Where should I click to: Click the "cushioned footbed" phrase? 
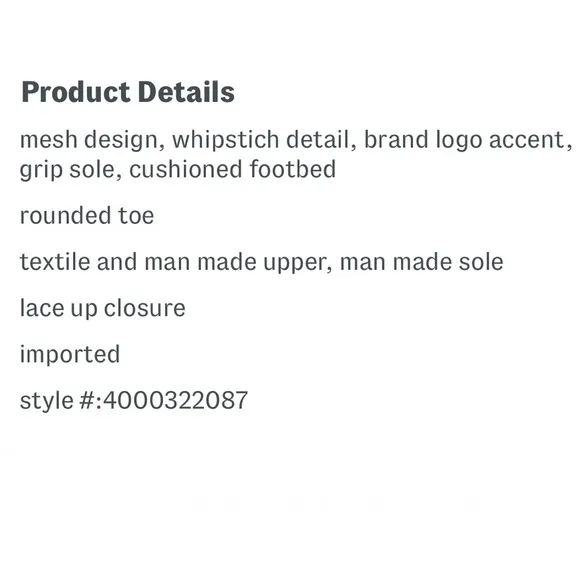[232, 169]
